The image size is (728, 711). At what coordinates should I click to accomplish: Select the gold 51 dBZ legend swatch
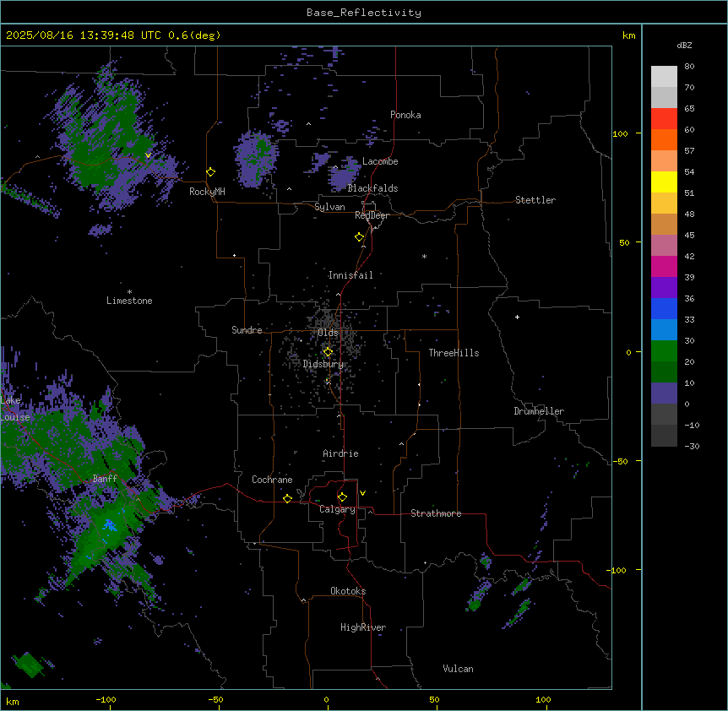click(664, 204)
